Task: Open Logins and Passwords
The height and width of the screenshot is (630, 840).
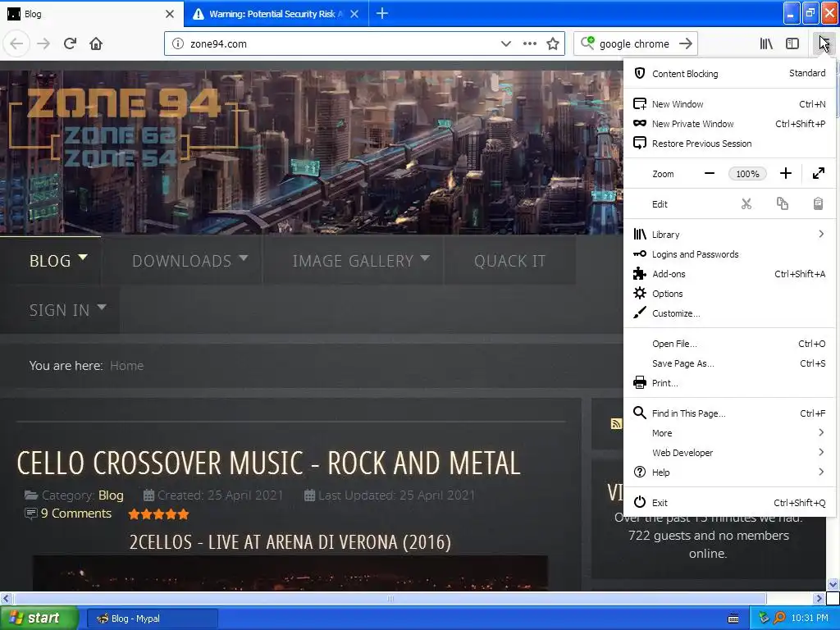Action: pos(729,254)
